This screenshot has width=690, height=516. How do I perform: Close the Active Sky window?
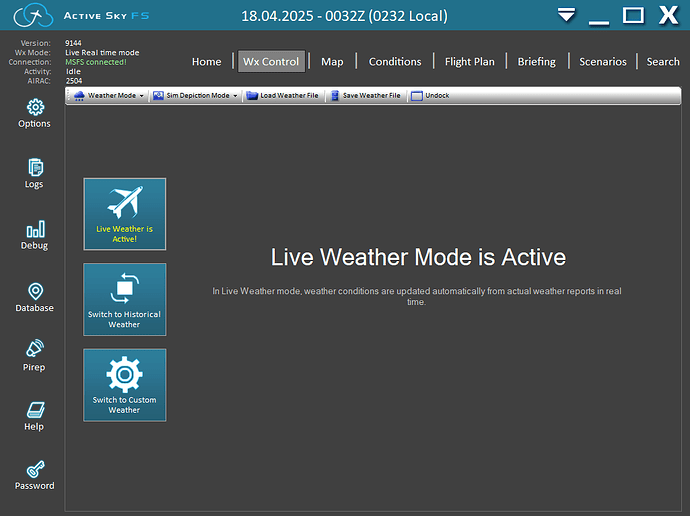pos(668,15)
